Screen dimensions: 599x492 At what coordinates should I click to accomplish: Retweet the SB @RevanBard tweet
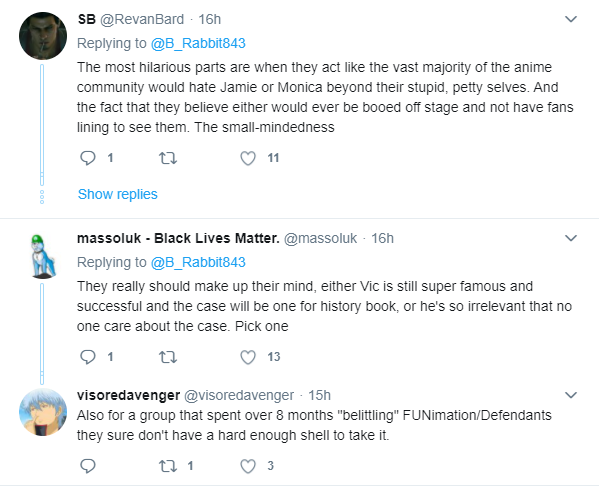[x=168, y=158]
